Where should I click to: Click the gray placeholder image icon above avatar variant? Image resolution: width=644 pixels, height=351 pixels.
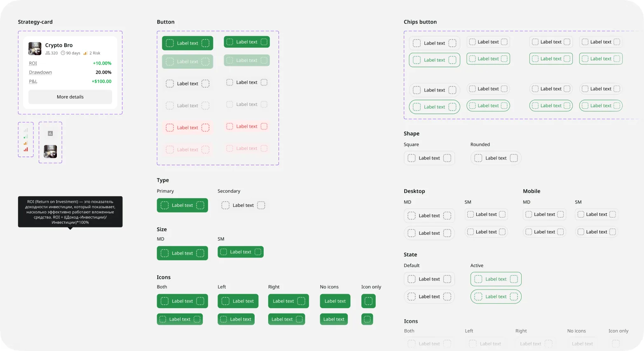tap(50, 133)
